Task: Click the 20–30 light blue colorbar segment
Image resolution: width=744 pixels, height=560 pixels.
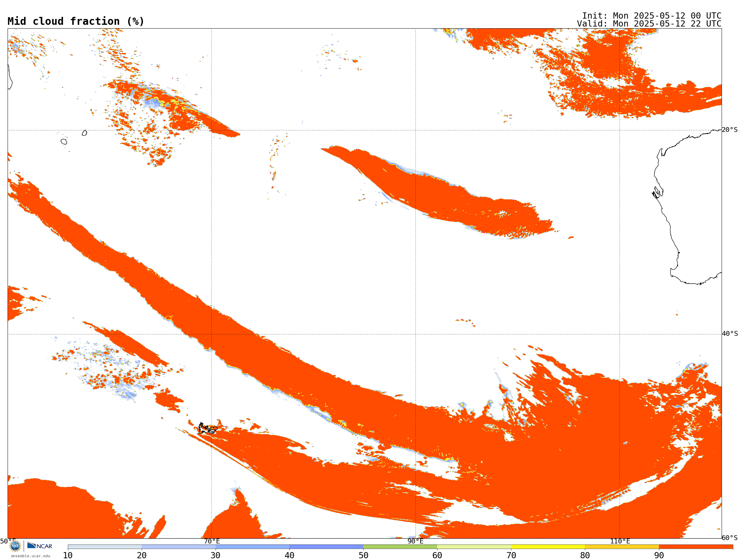Action: pyautogui.click(x=179, y=547)
